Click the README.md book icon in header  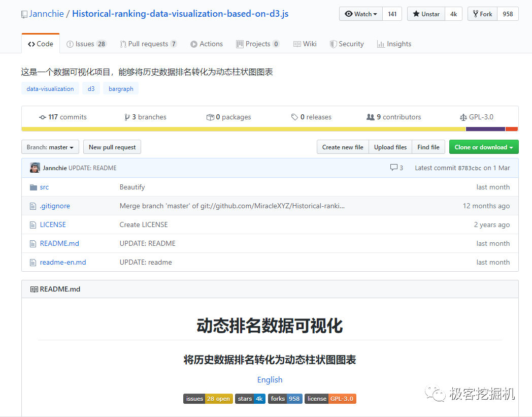click(34, 290)
